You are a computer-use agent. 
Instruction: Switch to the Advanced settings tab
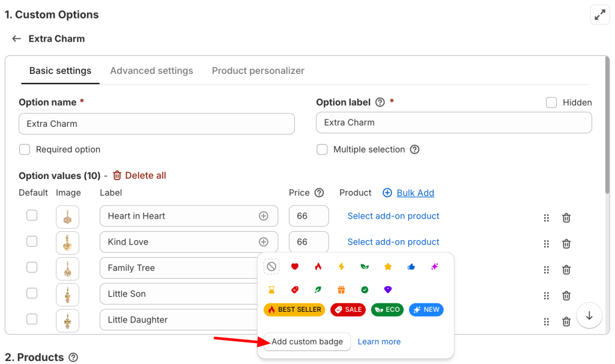point(151,71)
